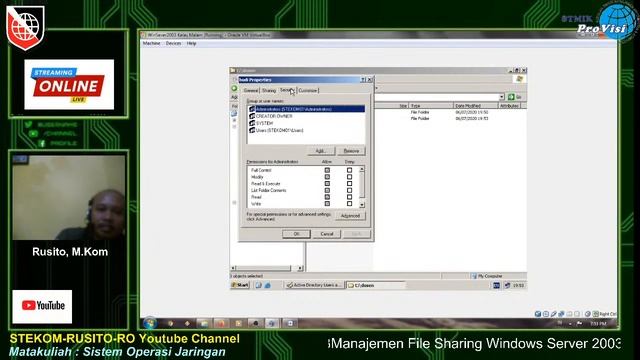The width and height of the screenshot is (640, 360).
Task: Switch to the Sharing tab
Action: click(x=269, y=91)
